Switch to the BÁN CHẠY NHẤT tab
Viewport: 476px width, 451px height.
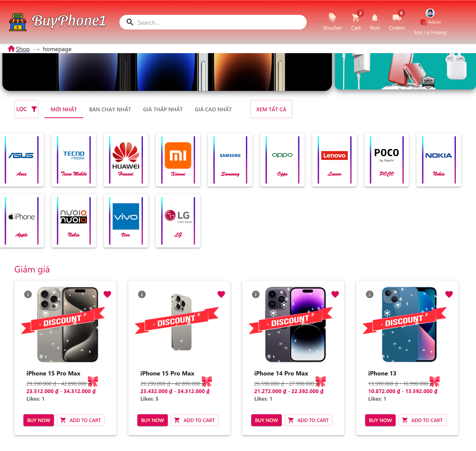(110, 109)
